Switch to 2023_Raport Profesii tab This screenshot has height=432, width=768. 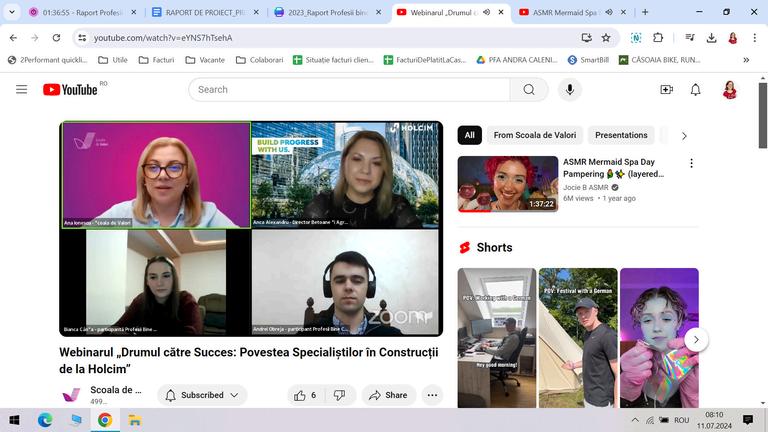[x=327, y=12]
